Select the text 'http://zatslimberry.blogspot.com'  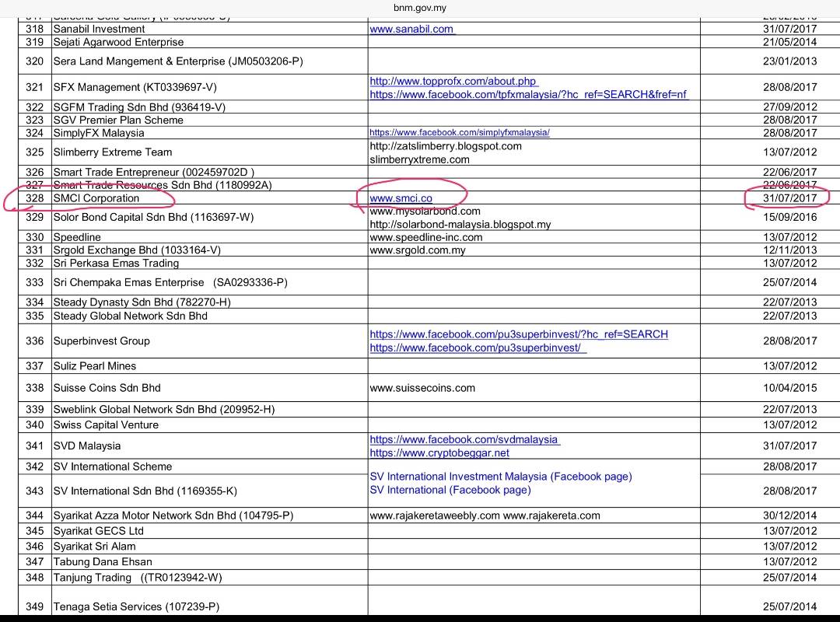[x=445, y=146]
